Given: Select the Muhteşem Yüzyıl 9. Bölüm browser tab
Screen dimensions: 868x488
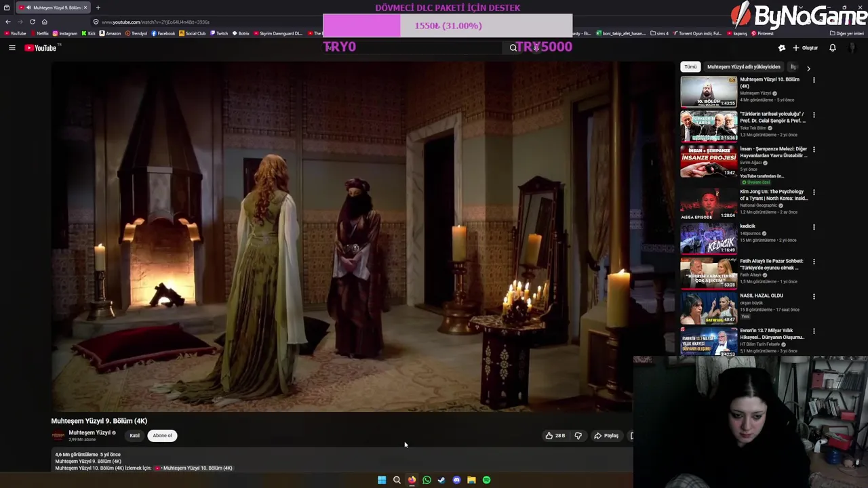Looking at the screenshot, I should [53, 7].
